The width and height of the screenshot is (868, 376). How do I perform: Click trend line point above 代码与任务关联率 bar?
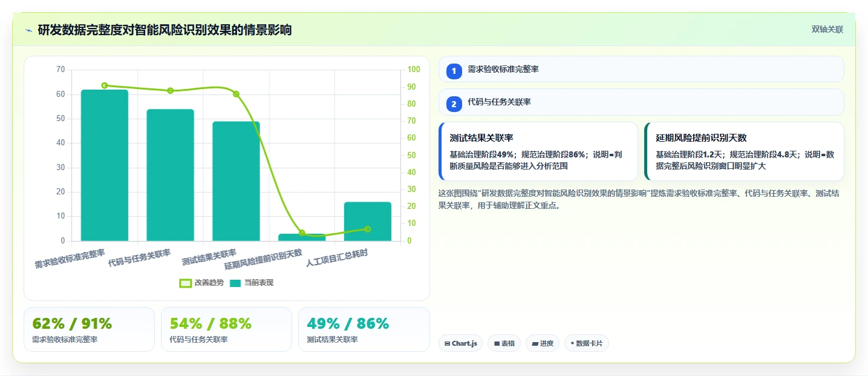[170, 91]
